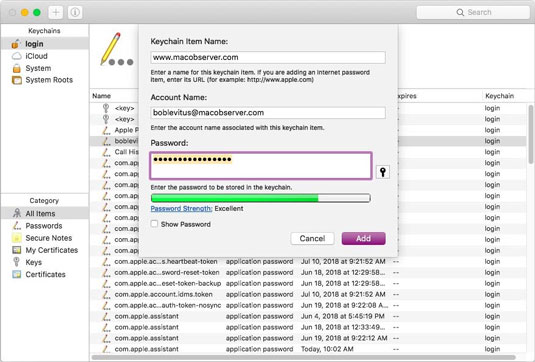Click the plus add-item toolbar button
The height and width of the screenshot is (362, 535).
click(56, 13)
